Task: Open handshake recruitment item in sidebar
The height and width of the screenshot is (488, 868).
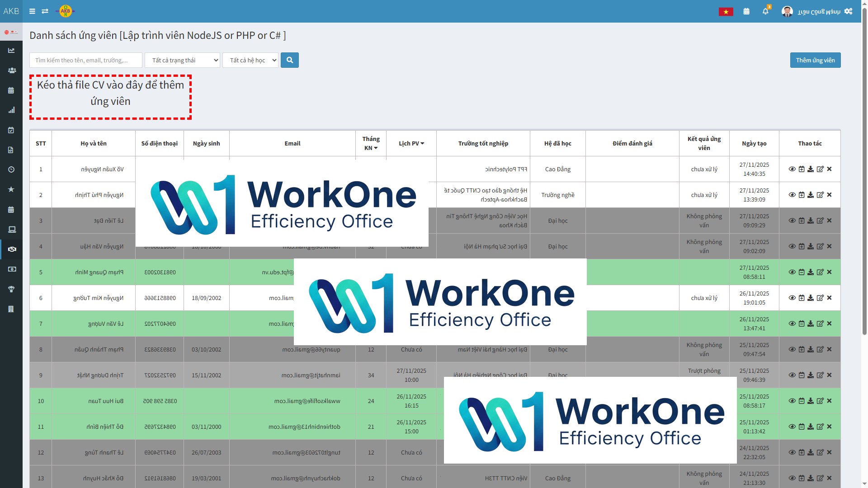Action: coord(12,249)
